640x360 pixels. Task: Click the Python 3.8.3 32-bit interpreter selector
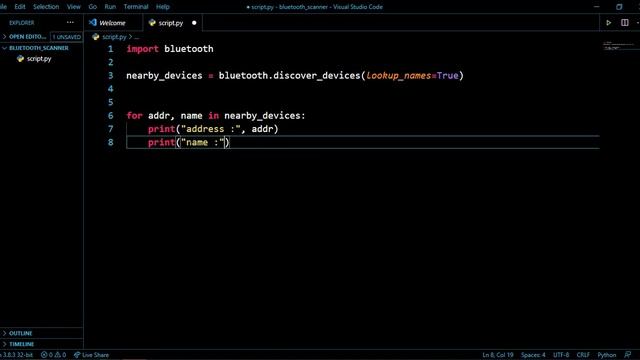click(x=16, y=355)
